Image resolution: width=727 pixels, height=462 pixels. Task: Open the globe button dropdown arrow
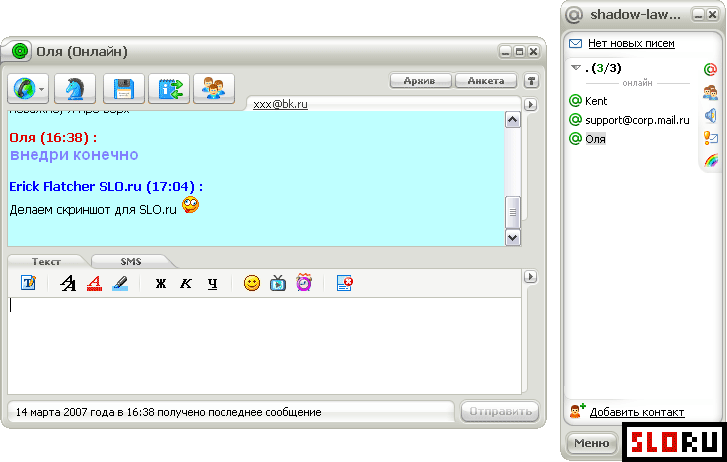click(x=42, y=90)
